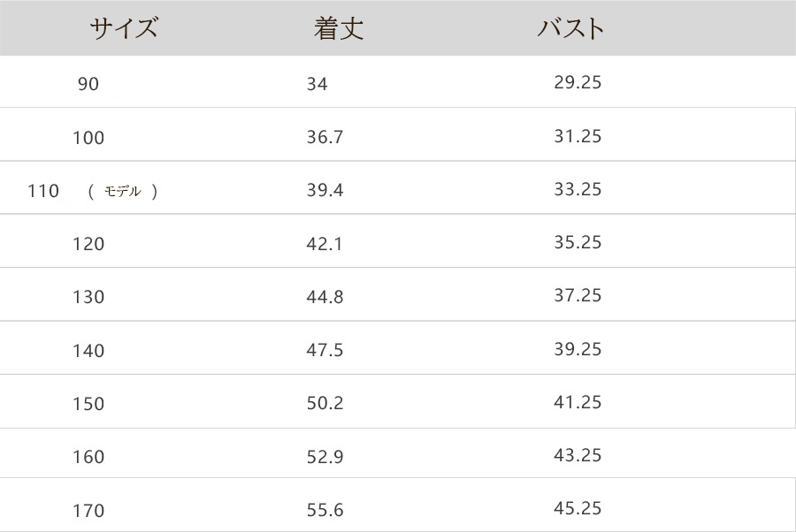Click the モデル label in parentheses
796x532 pixels.
tap(123, 191)
